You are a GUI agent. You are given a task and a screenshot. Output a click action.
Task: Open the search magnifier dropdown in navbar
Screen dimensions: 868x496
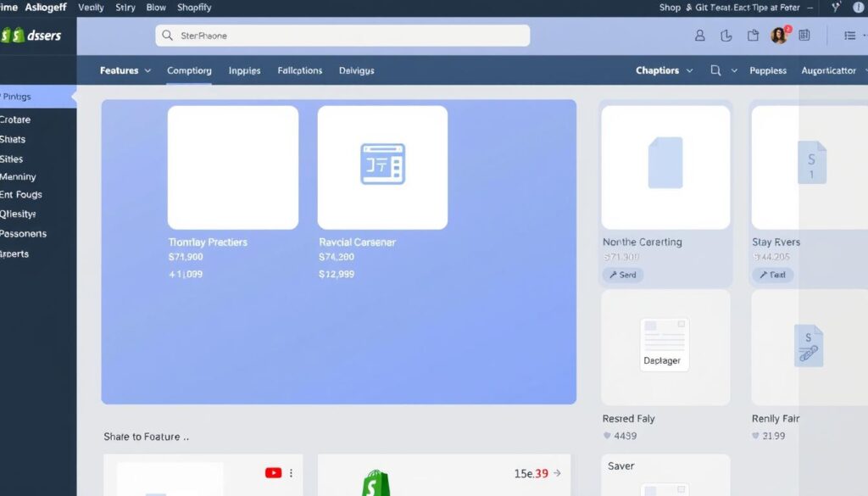[723, 70]
